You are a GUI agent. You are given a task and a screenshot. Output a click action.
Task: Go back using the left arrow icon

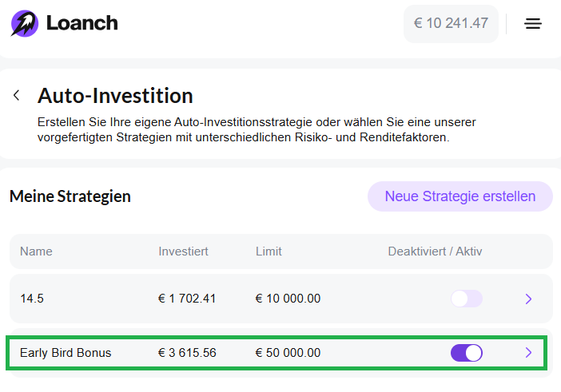(16, 96)
